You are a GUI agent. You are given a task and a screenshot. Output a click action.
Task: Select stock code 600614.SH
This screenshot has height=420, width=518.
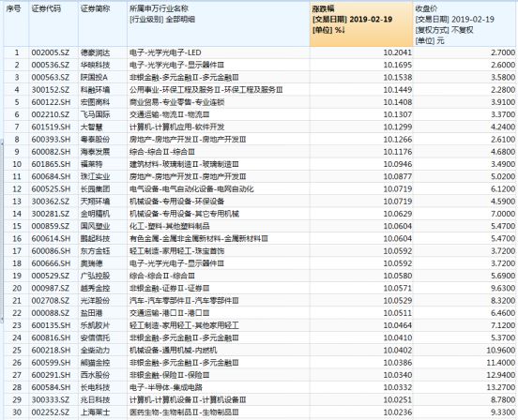pyautogui.click(x=52, y=238)
